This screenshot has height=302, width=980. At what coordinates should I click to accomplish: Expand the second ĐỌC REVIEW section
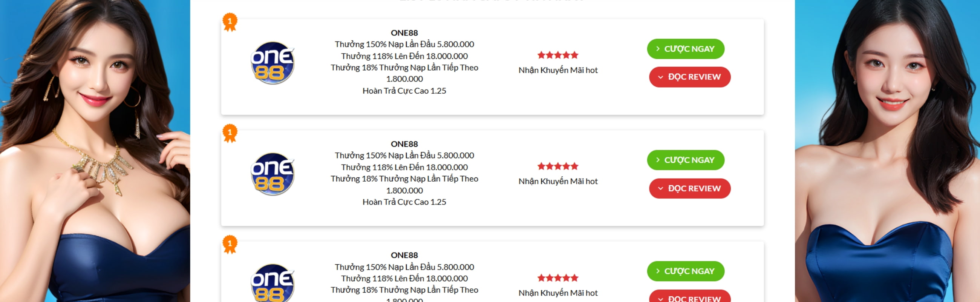tap(689, 188)
